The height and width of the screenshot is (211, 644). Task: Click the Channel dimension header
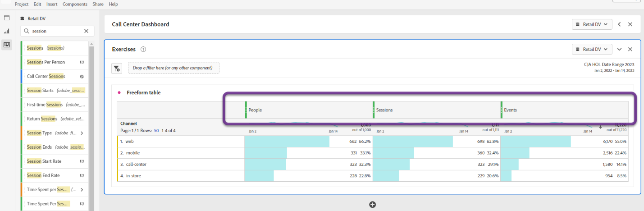128,123
